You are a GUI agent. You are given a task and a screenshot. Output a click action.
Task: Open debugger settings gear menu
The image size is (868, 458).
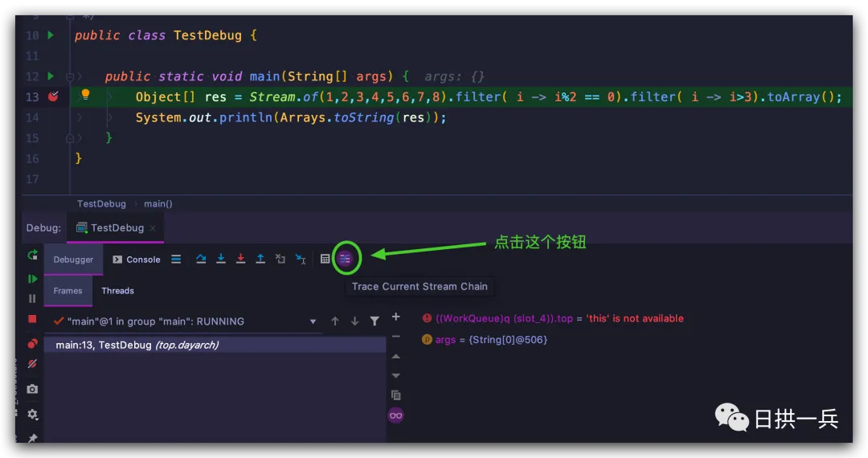click(32, 414)
